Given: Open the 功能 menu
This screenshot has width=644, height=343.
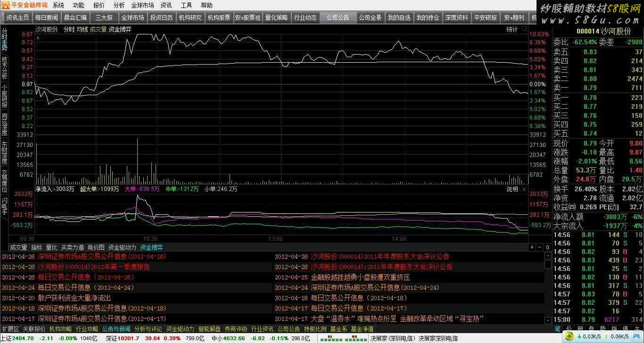Looking at the screenshot, I should [x=79, y=6].
